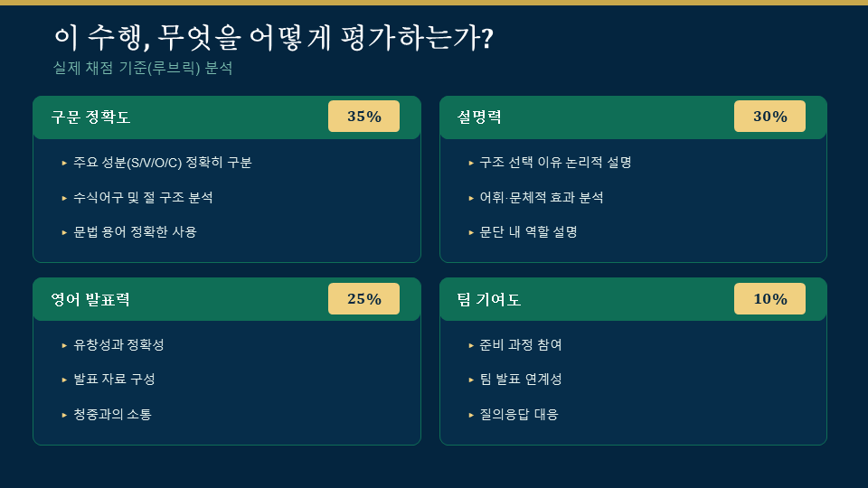Click bullet arrow before 청중과의 소통
This screenshot has width=868, height=488.
pyautogui.click(x=64, y=415)
